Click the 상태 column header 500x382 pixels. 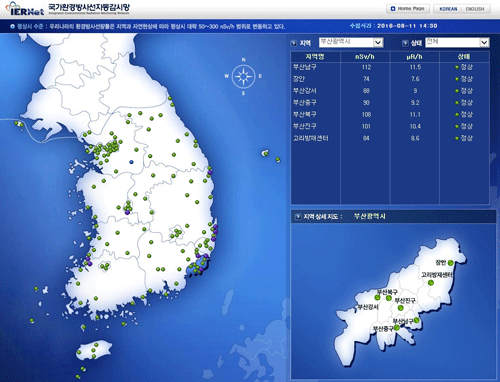(464, 57)
